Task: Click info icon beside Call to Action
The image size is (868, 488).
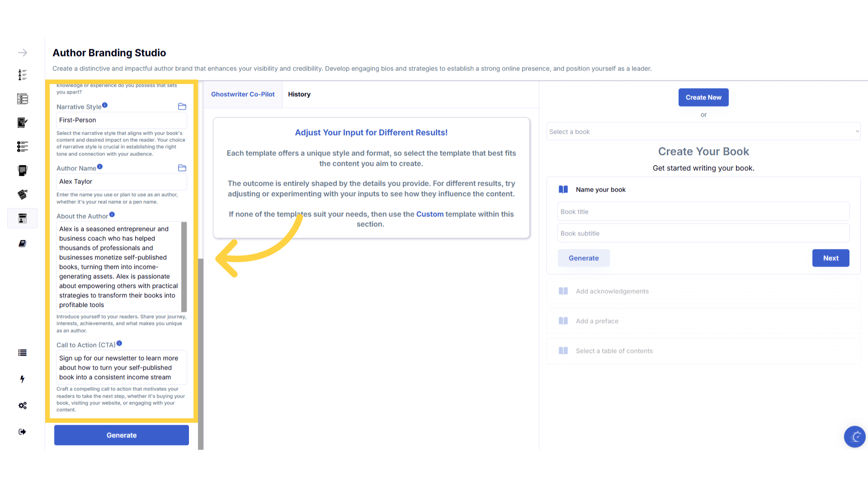Action: pos(119,343)
